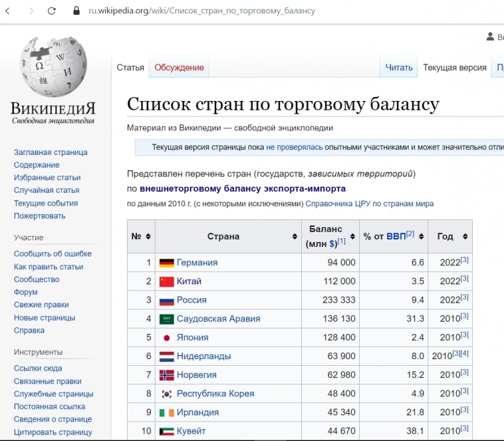The height and width of the screenshot is (441, 504).
Task: Click the Norway flag icon
Action: (166, 375)
